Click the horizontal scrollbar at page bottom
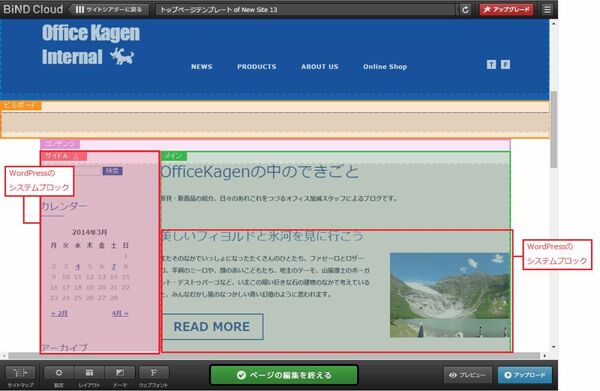 (274, 356)
